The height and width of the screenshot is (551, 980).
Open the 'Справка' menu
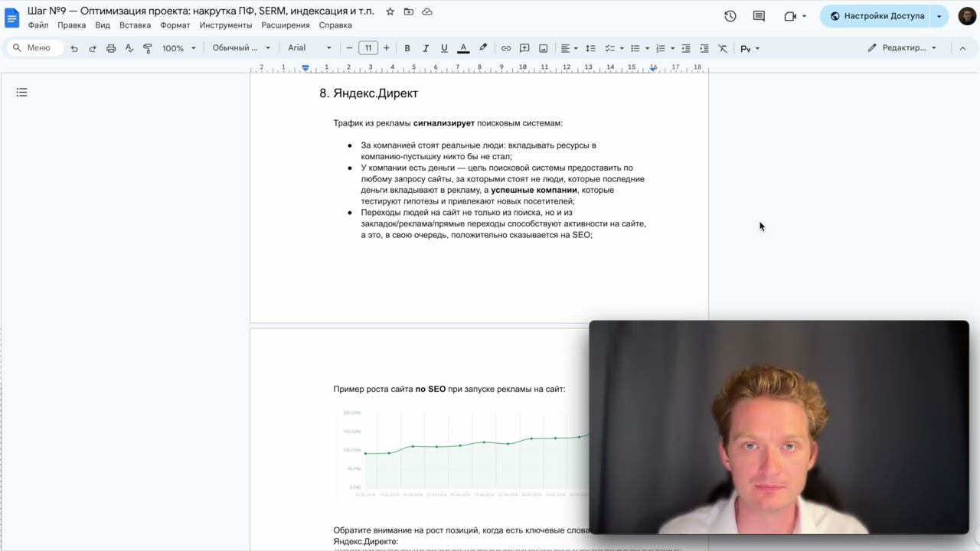click(335, 25)
